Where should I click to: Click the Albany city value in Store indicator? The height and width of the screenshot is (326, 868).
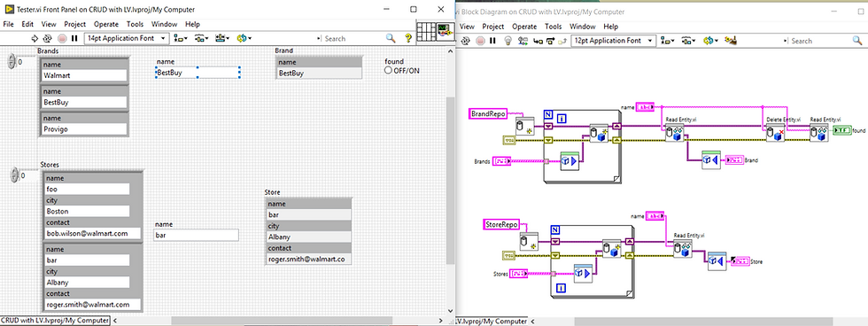tap(308, 237)
